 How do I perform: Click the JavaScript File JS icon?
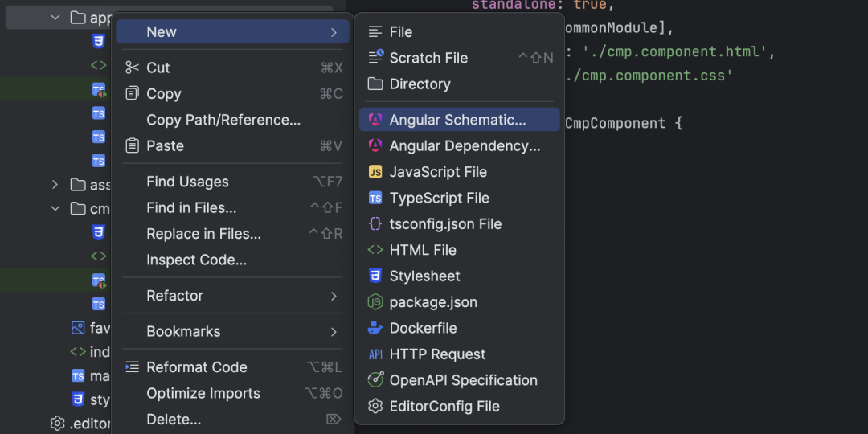click(x=375, y=172)
